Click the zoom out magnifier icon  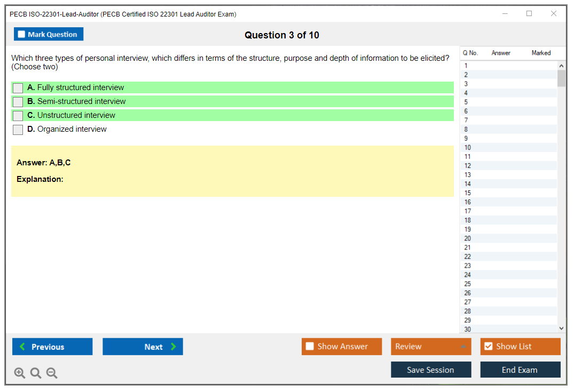[52, 373]
